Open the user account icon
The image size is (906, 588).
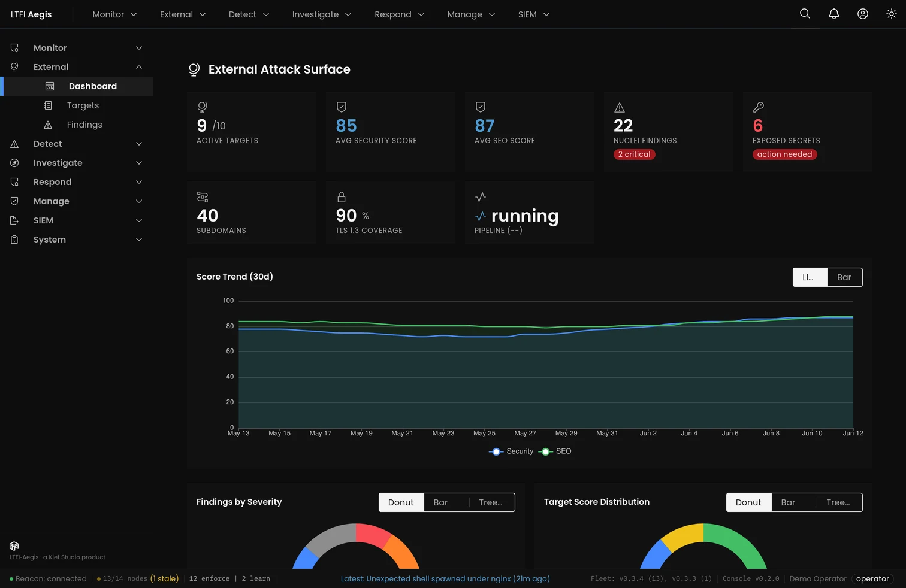click(862, 14)
